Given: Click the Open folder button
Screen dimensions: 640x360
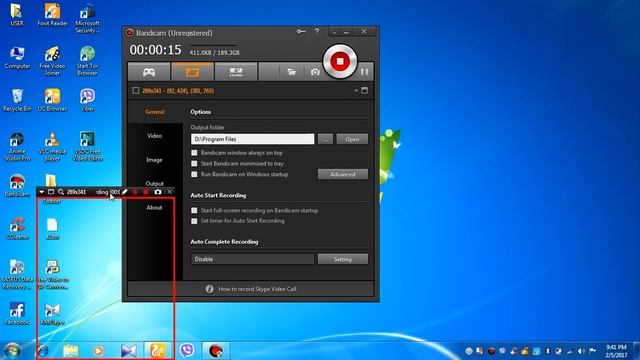Looking at the screenshot, I should click(x=352, y=139).
